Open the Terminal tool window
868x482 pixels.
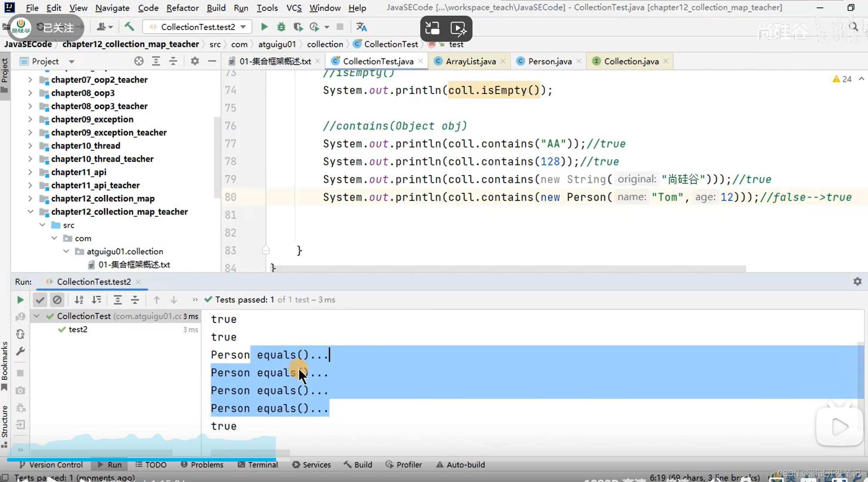258,465
